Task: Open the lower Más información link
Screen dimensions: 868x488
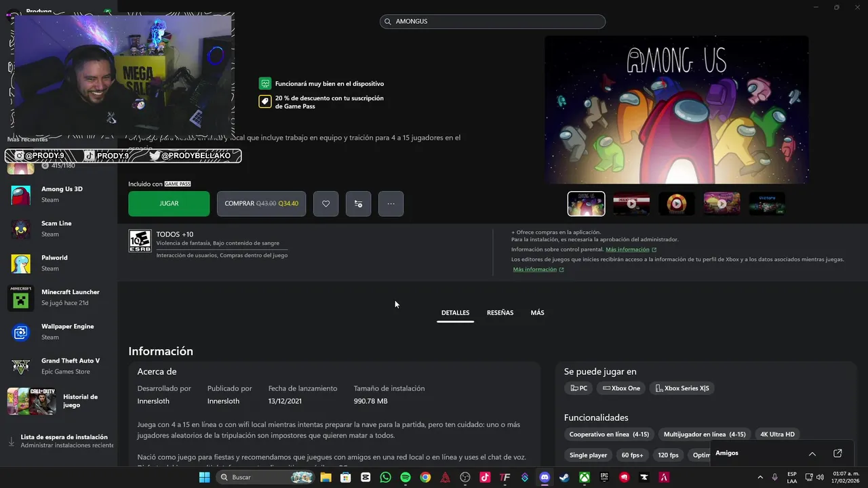Action: pos(538,270)
